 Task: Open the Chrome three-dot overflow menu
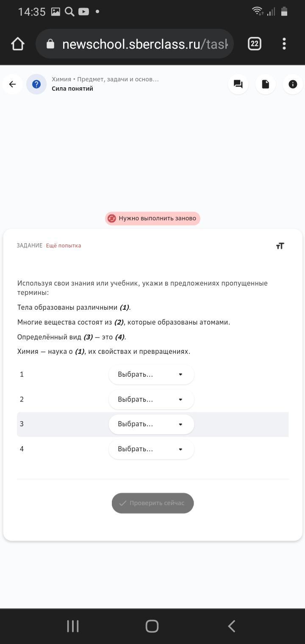pos(284,44)
